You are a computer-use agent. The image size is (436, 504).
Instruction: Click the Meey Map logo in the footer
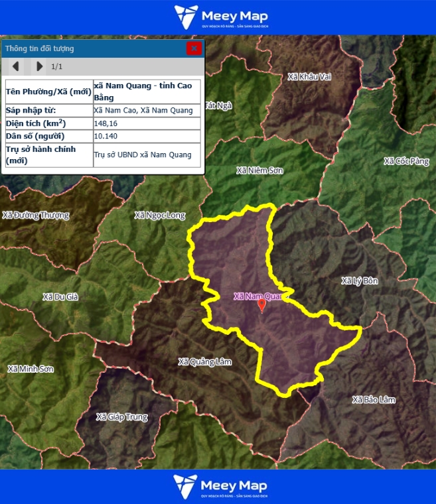point(218,487)
